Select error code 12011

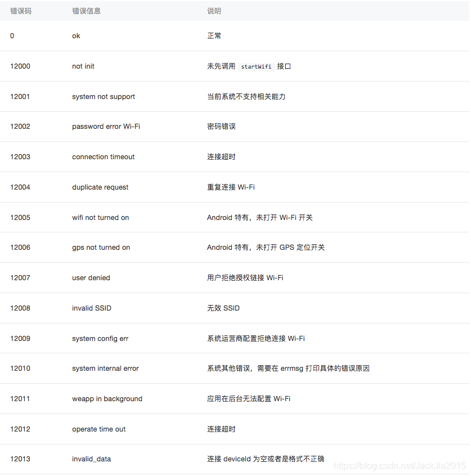20,398
